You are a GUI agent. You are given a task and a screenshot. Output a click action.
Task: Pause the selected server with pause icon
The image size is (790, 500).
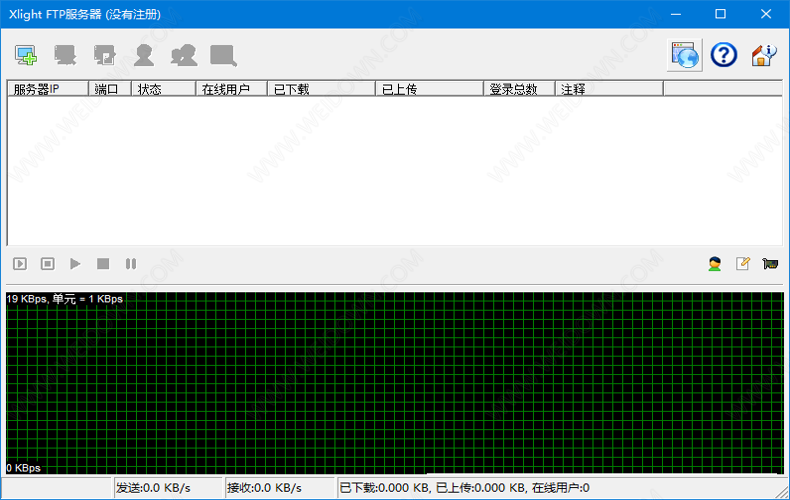coord(131,264)
